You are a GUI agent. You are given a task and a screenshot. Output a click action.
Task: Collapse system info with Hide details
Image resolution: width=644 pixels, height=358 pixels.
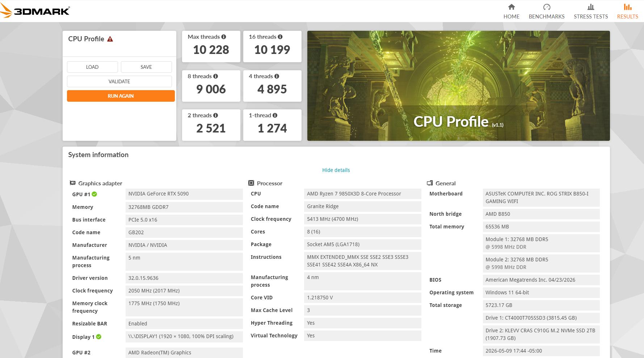tap(336, 170)
